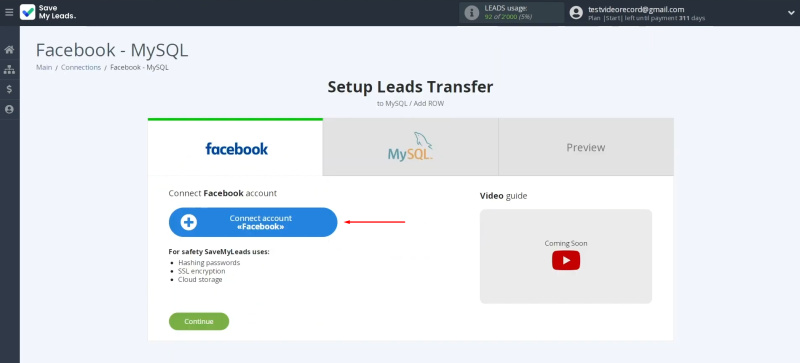Click the 'SSL encryption' list item
800x363 pixels.
tap(202, 271)
